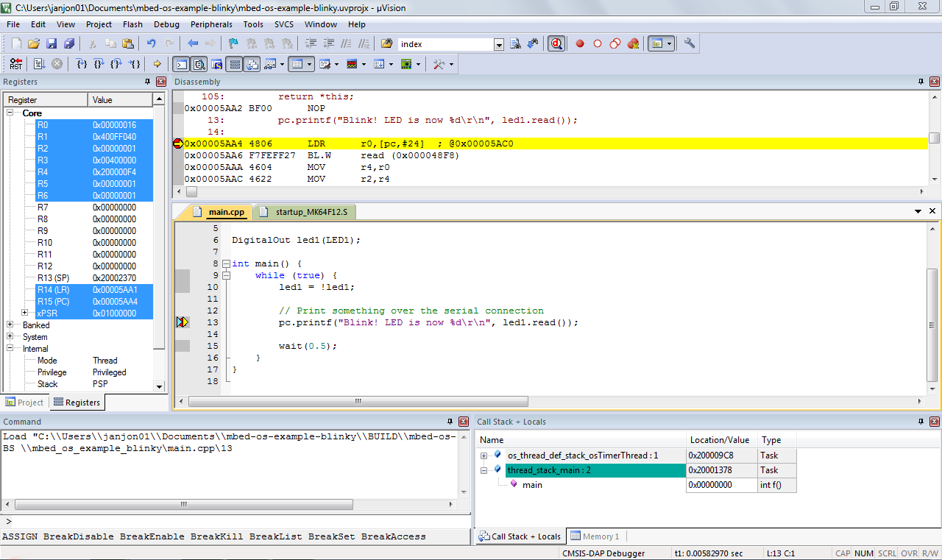This screenshot has height=560, width=942.
Task: Open the Peripherals menu
Action: [x=211, y=24]
